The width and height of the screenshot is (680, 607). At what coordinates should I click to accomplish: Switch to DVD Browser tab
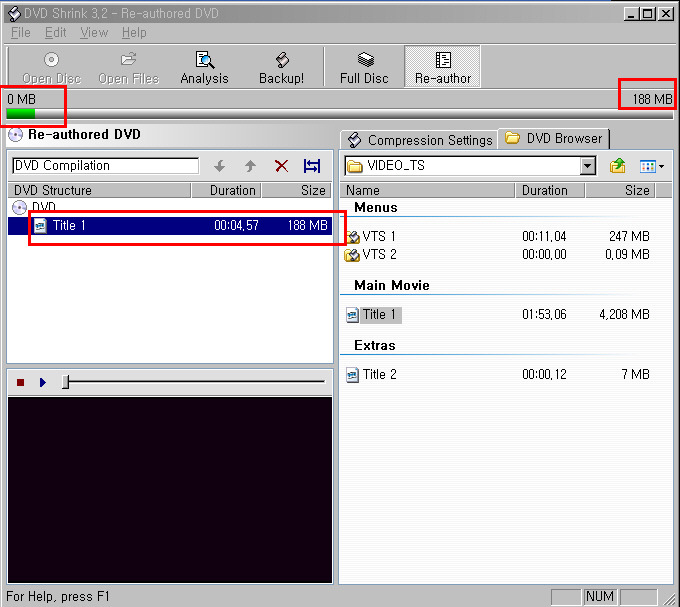coord(554,139)
